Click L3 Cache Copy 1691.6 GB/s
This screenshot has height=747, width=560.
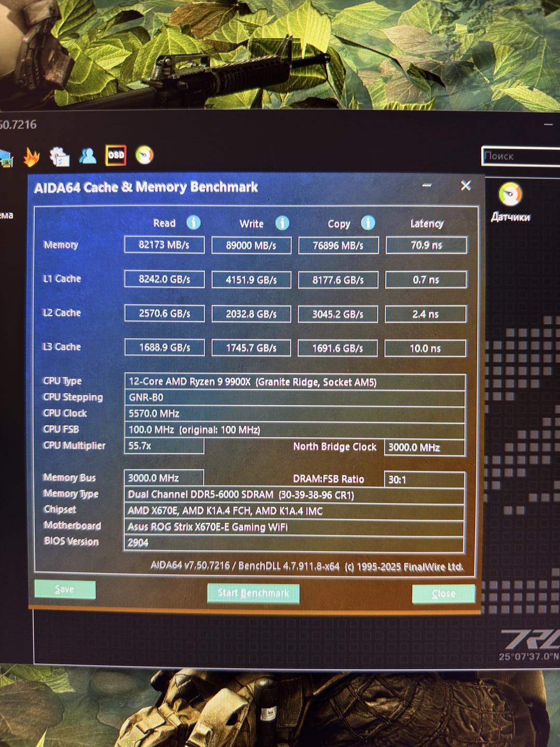click(338, 348)
